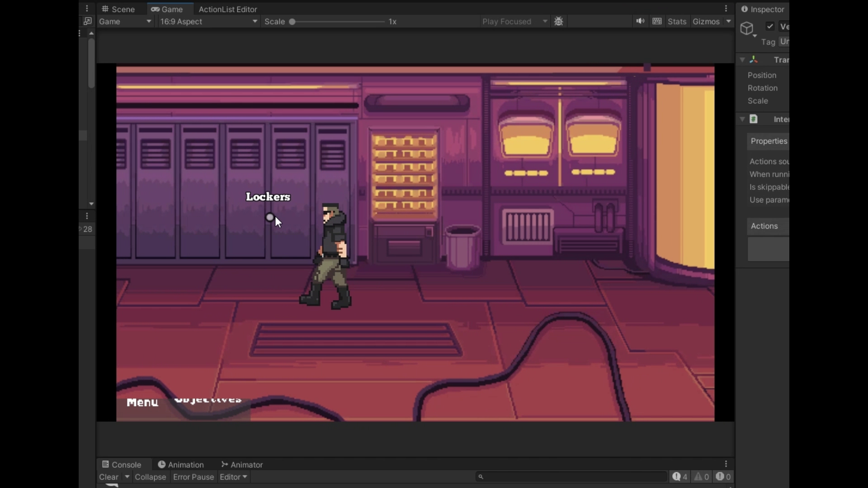Screen dimensions: 868x488
Task: Toggle error messages count filter
Action: [x=723, y=477]
